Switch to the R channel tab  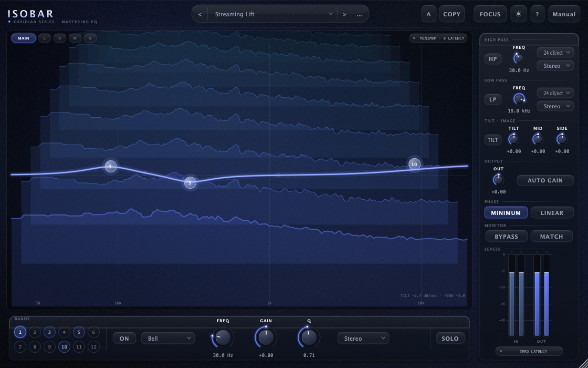pos(60,38)
